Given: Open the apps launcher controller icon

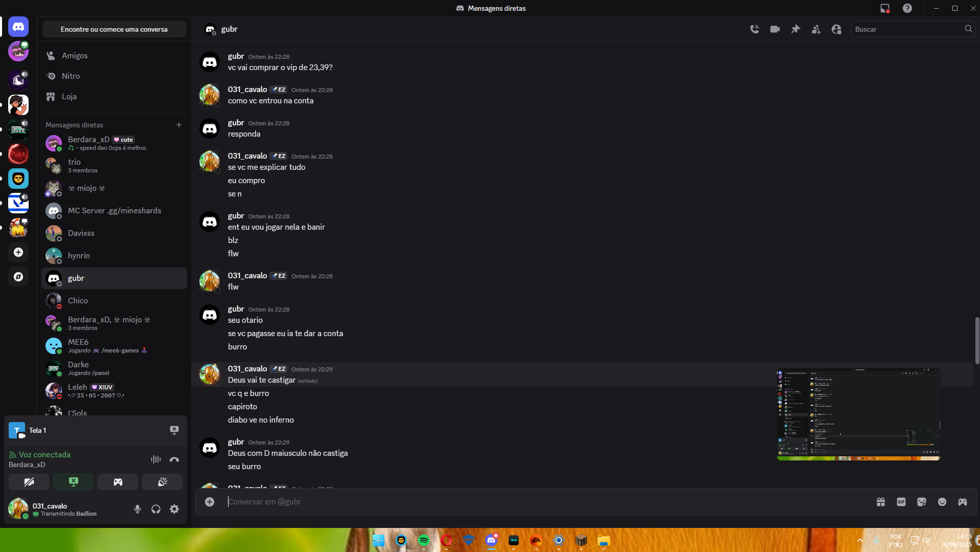Looking at the screenshot, I should [x=963, y=502].
